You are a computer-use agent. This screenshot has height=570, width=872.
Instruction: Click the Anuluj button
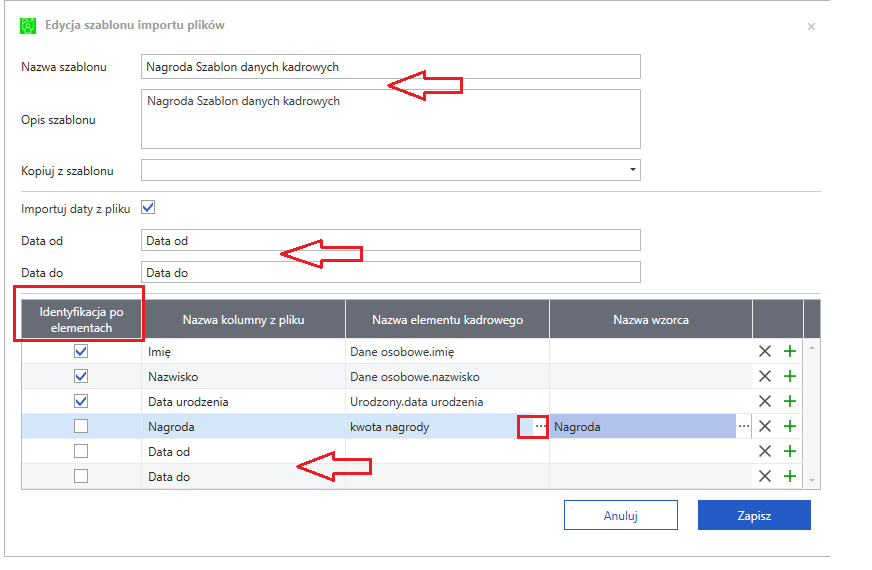click(621, 515)
